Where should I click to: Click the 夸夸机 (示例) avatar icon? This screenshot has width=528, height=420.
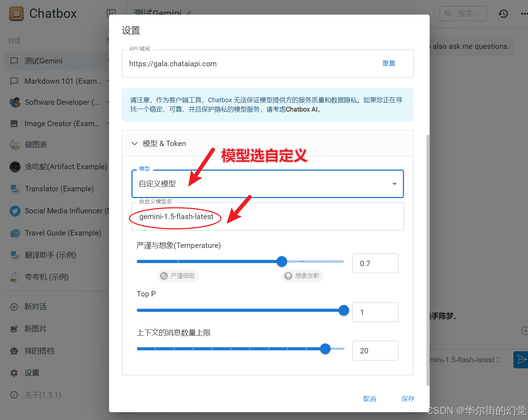coord(15,277)
